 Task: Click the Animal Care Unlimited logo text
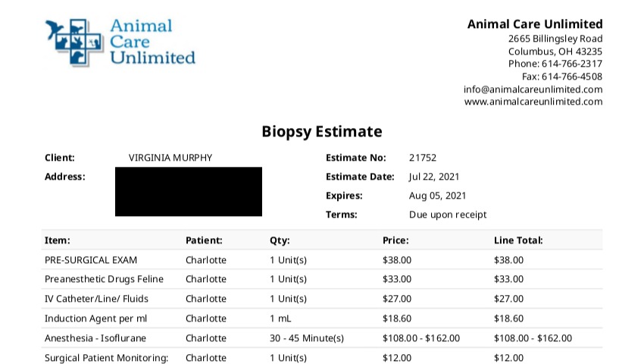tap(152, 42)
